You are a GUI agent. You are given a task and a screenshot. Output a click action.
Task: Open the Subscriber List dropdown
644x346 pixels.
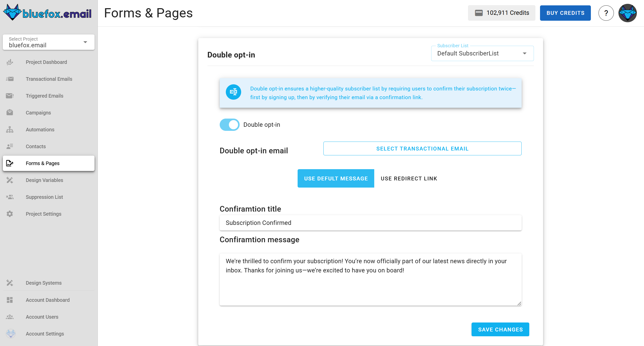482,53
